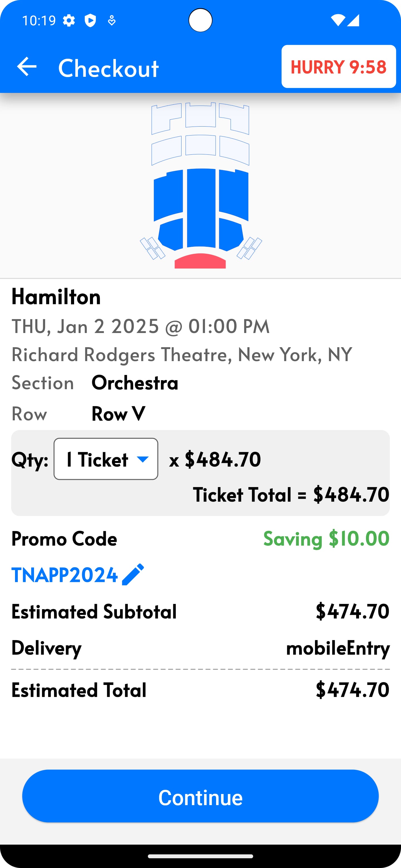Tap the Saving $10.00 promo text
The width and height of the screenshot is (401, 868).
tap(326, 538)
